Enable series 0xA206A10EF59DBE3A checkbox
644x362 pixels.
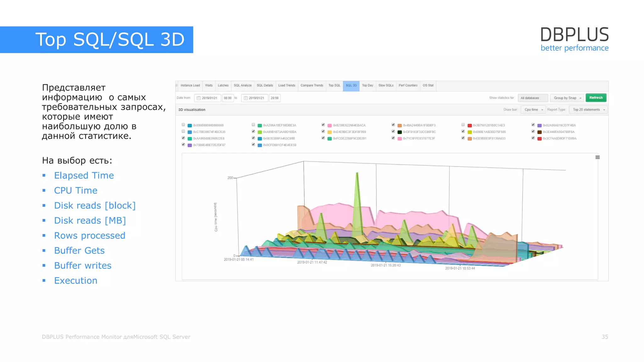tap(253, 125)
